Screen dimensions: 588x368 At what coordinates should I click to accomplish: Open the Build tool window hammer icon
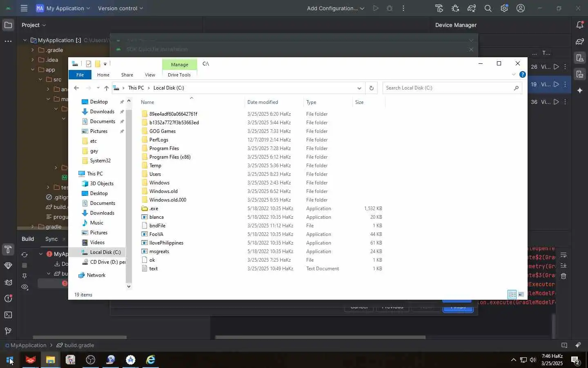(x=8, y=249)
